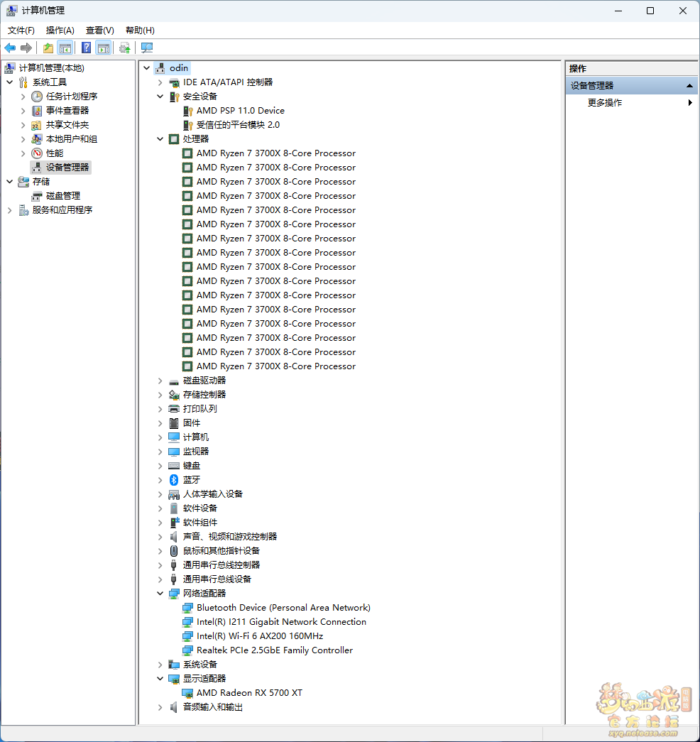
Task: Click the drive icon beside 磁盘驱动器
Action: pos(174,381)
